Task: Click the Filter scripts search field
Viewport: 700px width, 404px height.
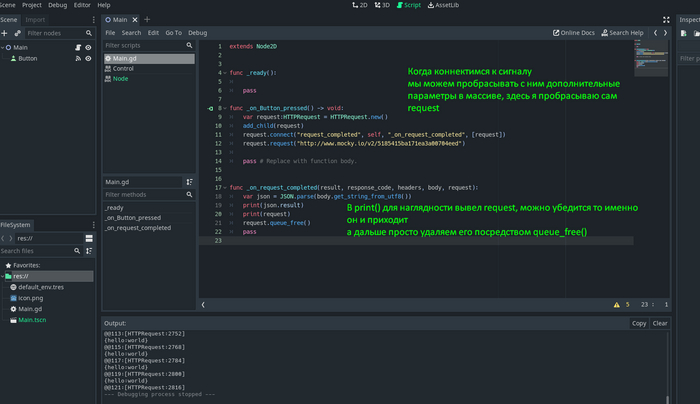Action: click(x=142, y=46)
